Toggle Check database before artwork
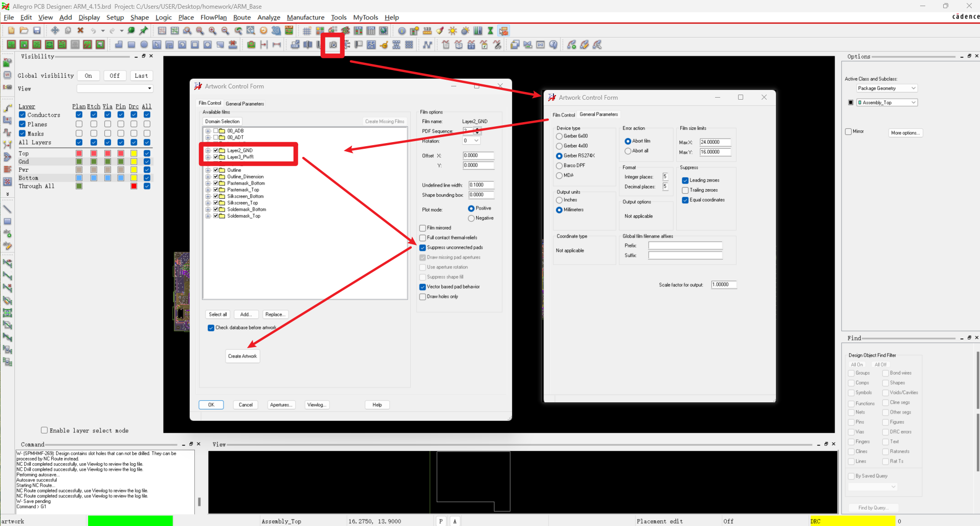Screen dimensions: 980x526 pos(211,328)
